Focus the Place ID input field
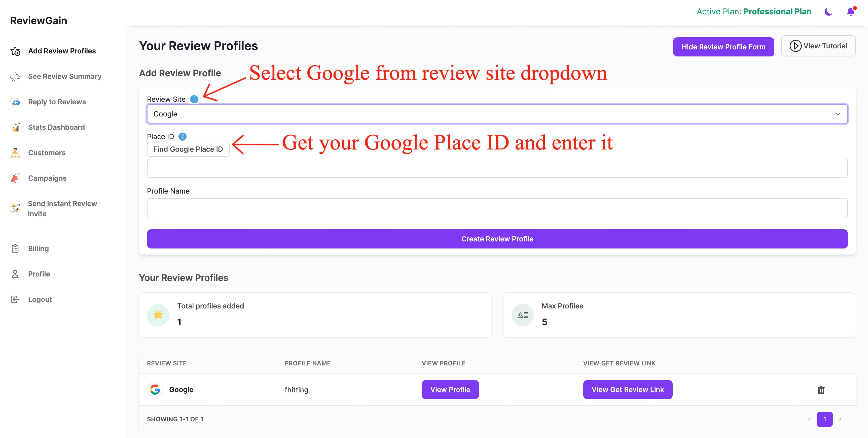868x438 pixels. coord(497,168)
